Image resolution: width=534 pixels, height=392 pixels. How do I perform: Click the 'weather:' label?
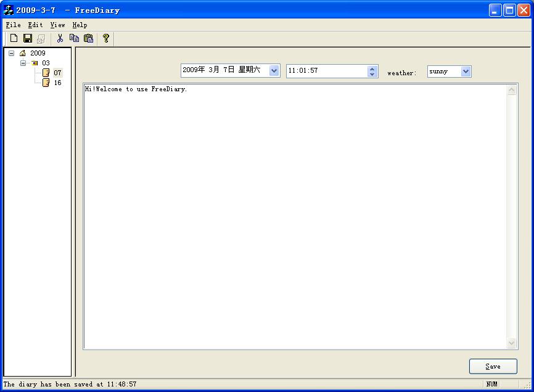[x=402, y=73]
